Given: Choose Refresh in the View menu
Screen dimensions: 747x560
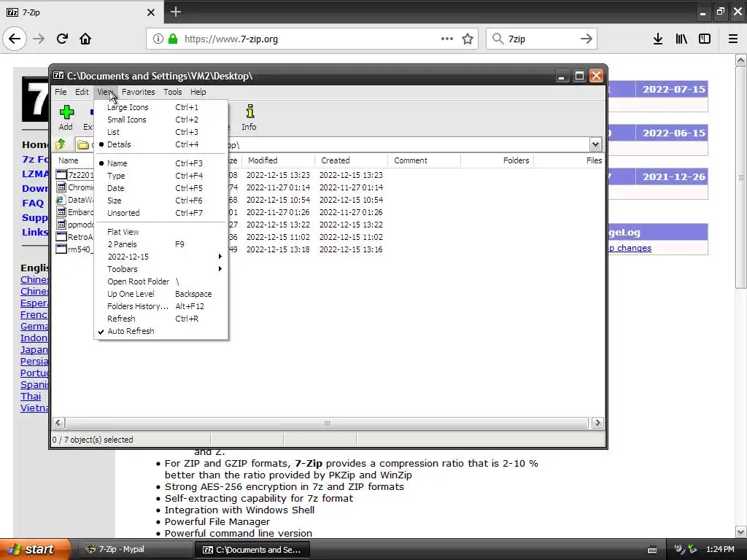Looking at the screenshot, I should coord(161,319).
